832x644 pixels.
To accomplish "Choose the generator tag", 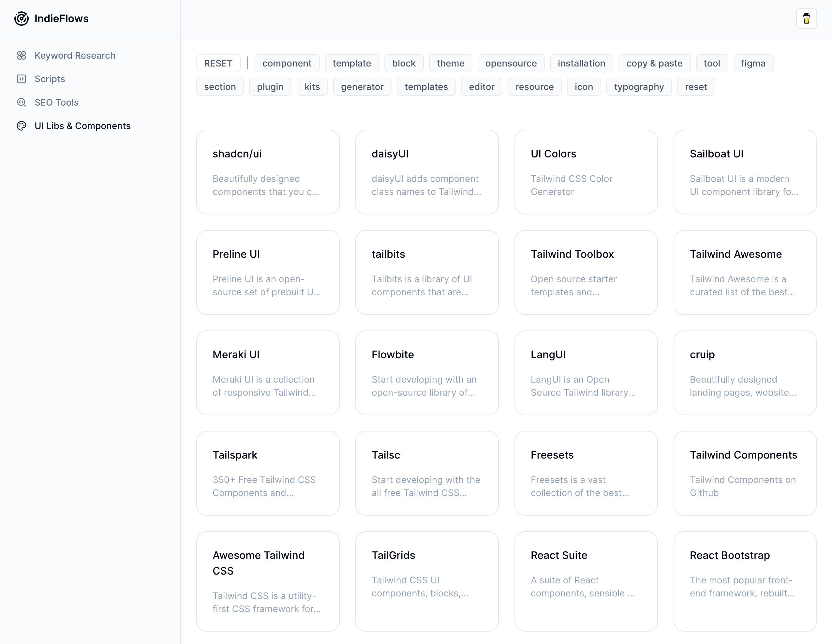I will [x=362, y=87].
